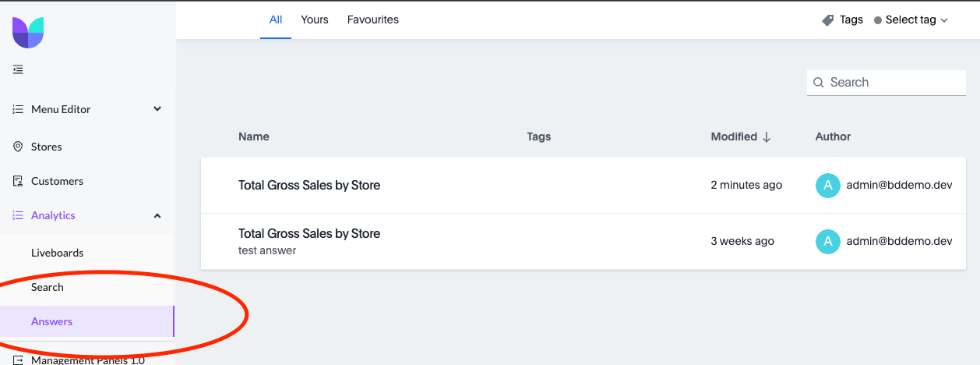980x365 pixels.
Task: Switch to the Favourites tab
Action: point(373,19)
